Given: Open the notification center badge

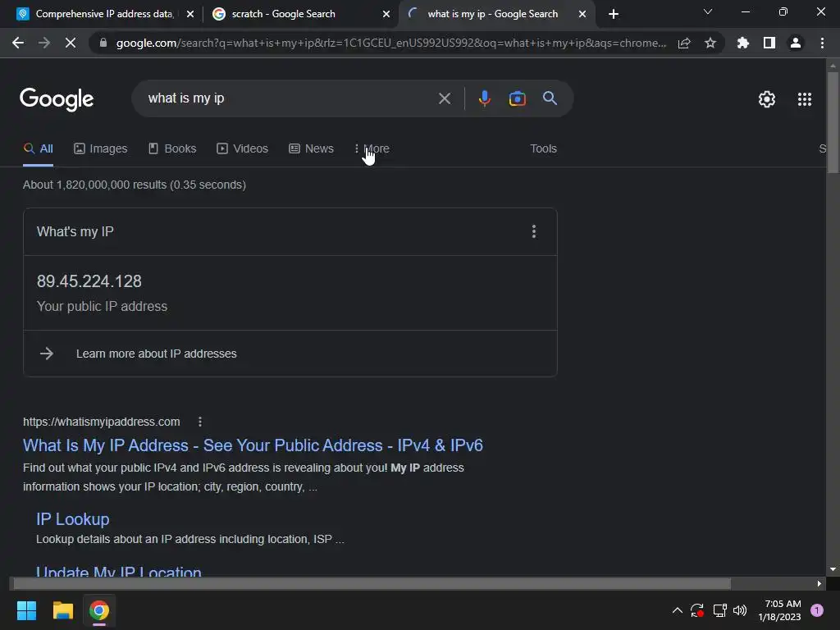Looking at the screenshot, I should [817, 610].
